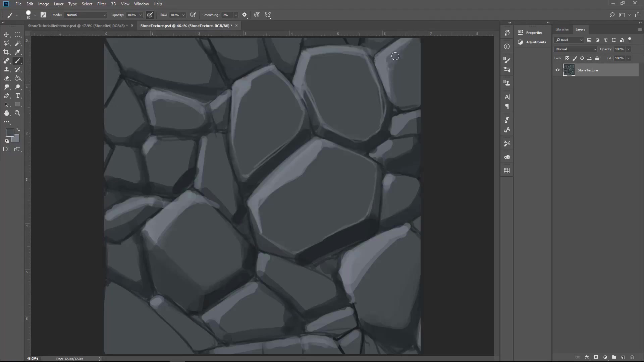Open StoneTexture tab in document bar
Viewport: 644px width, 362px height.
click(x=186, y=25)
